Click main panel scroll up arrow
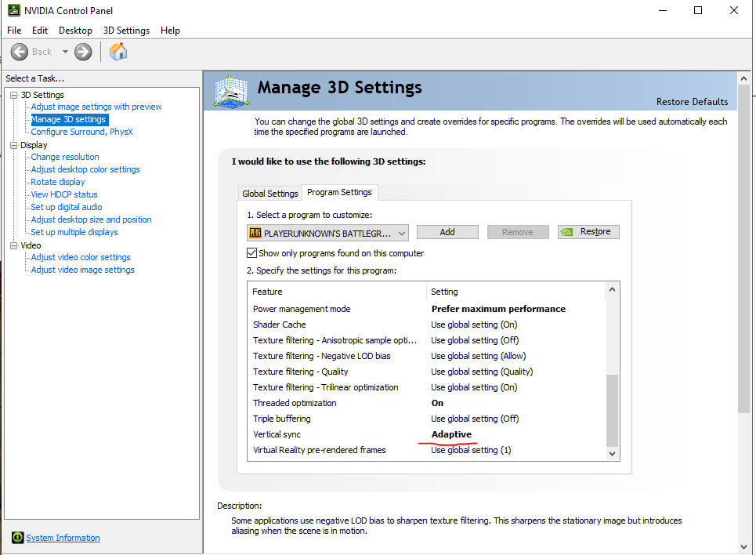 point(744,78)
